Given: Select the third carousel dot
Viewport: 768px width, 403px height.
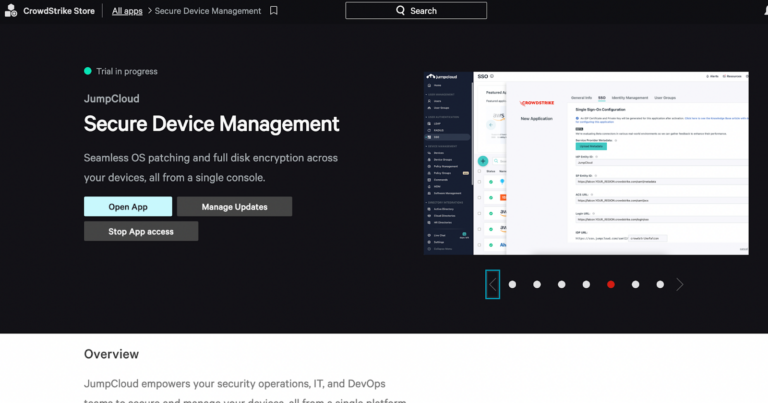Looking at the screenshot, I should click(561, 284).
